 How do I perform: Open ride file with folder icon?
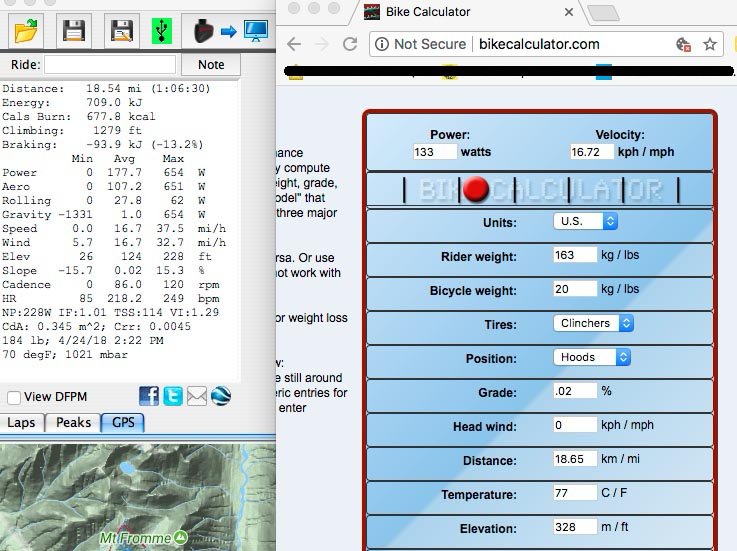tap(26, 31)
